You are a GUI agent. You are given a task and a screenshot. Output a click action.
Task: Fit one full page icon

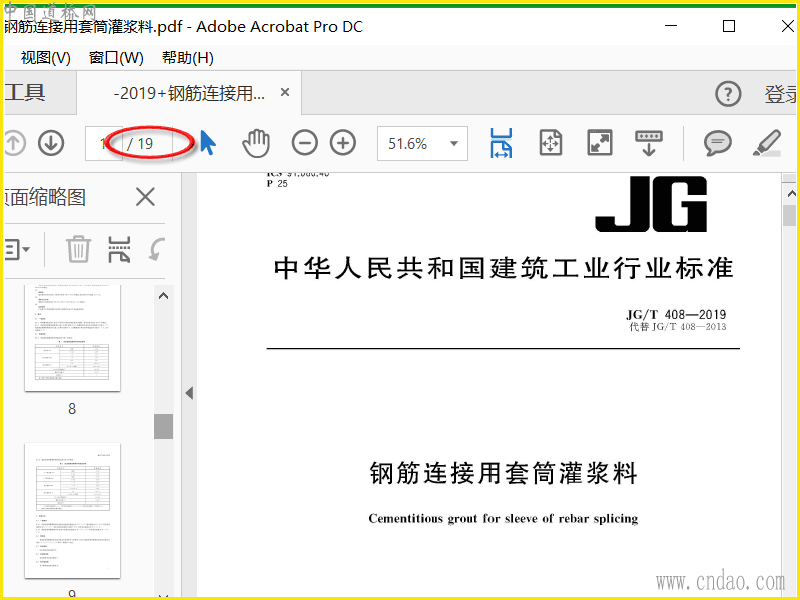551,143
